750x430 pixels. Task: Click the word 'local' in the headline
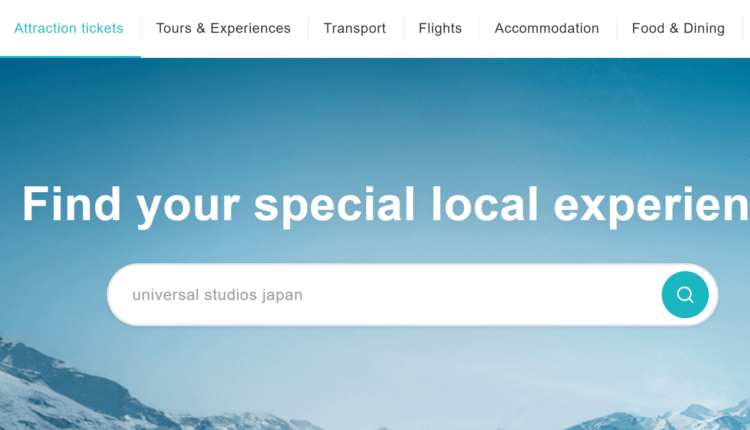[x=485, y=204]
